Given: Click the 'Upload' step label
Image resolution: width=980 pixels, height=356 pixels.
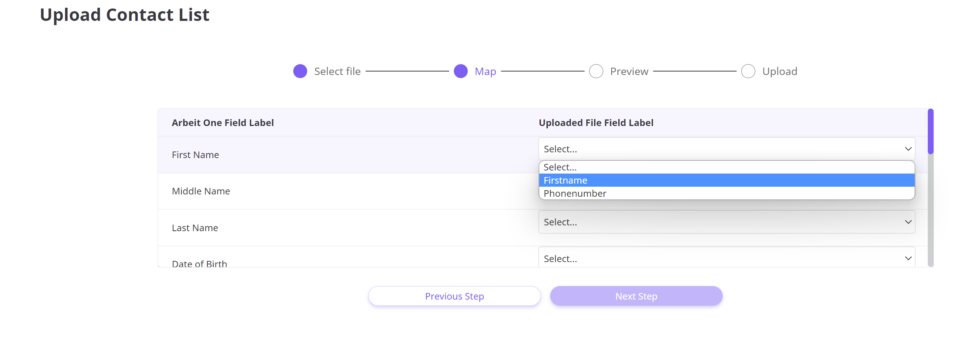Looking at the screenshot, I should pyautogui.click(x=780, y=72).
